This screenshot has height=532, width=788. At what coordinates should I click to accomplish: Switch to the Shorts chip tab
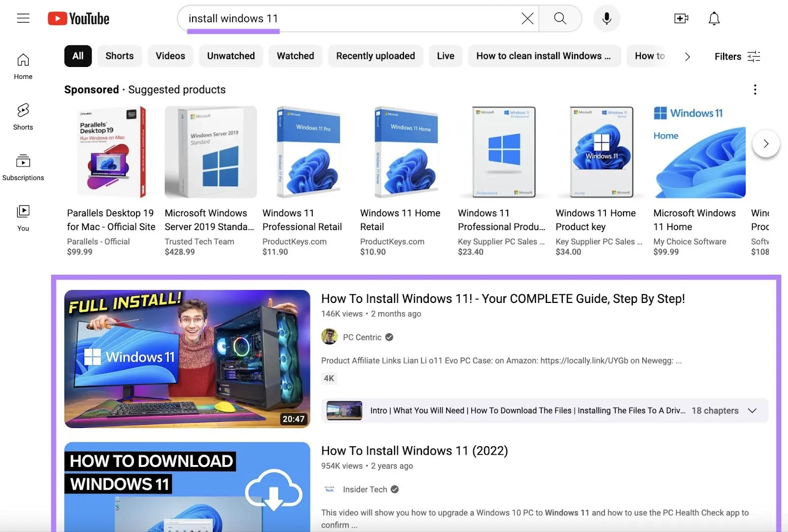coord(120,56)
